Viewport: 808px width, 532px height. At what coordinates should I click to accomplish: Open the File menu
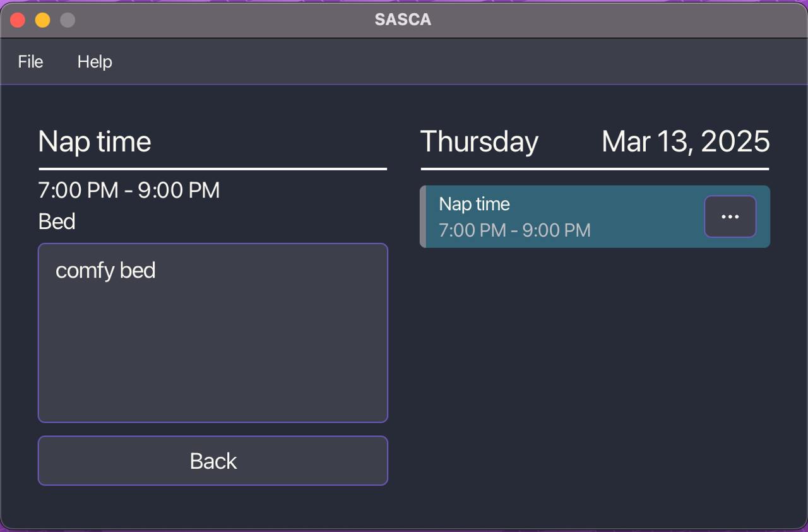(x=30, y=61)
